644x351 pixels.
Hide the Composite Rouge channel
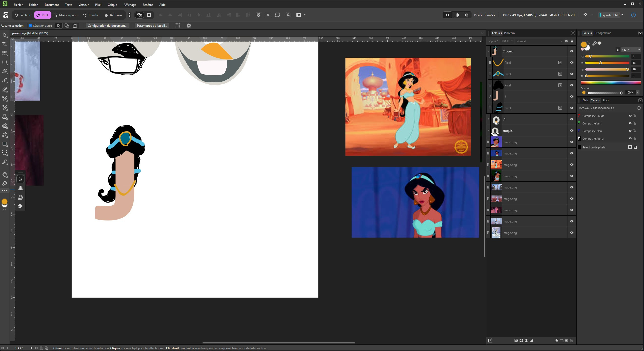click(630, 116)
